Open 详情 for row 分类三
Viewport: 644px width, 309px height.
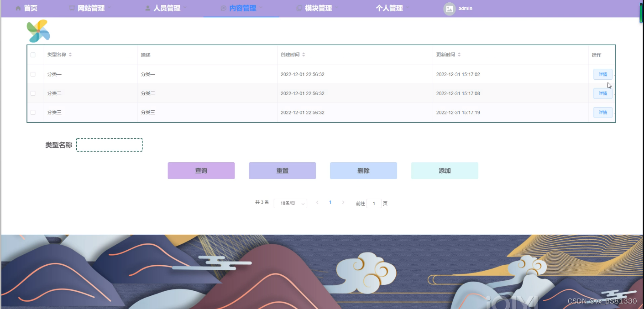(603, 112)
